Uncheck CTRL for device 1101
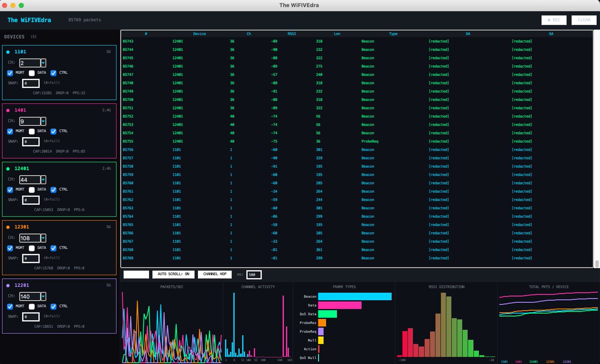The image size is (600, 364). [x=53, y=73]
